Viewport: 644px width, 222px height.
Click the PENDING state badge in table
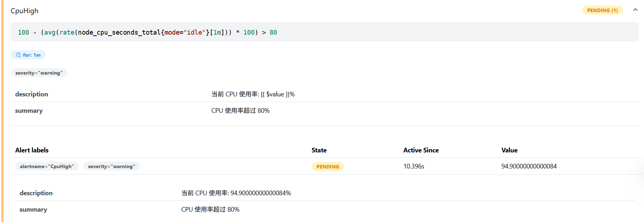(x=328, y=167)
